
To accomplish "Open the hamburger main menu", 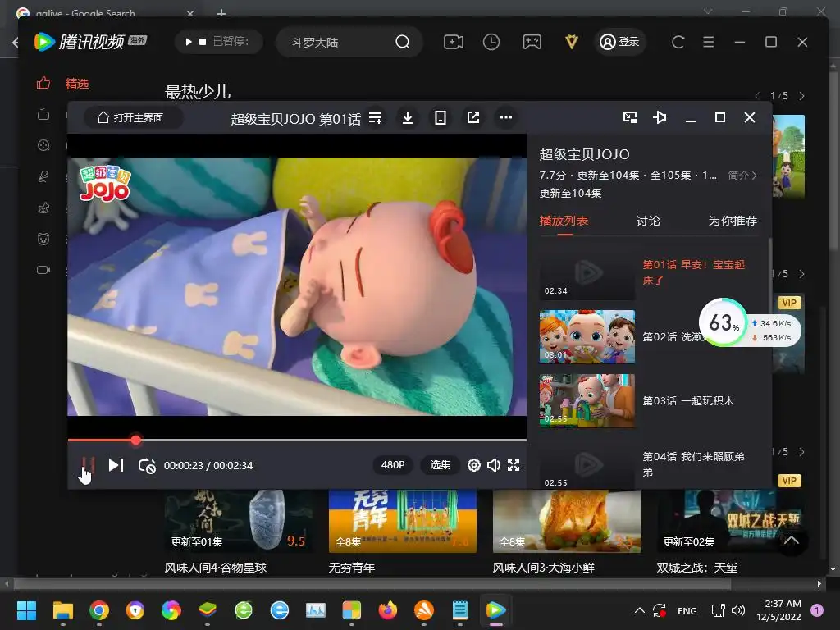I will pyautogui.click(x=708, y=42).
